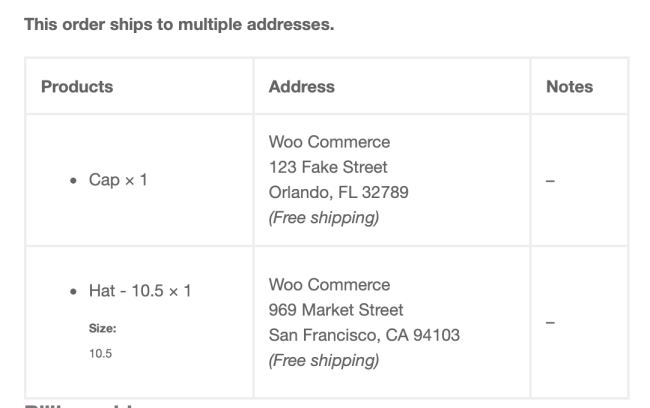Click the 'Orlando, FL 32789' line
Image resolution: width=650 pixels, height=408 pixels.
(339, 192)
